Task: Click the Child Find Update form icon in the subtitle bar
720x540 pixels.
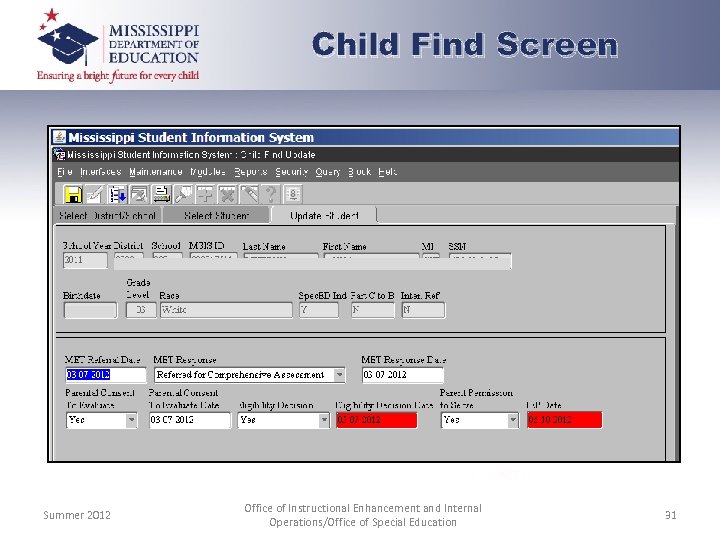Action: coord(60,154)
